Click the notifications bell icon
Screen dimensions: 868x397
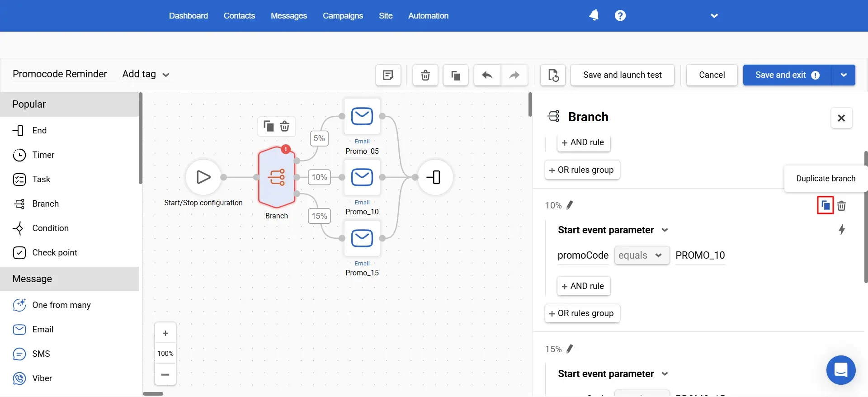594,15
